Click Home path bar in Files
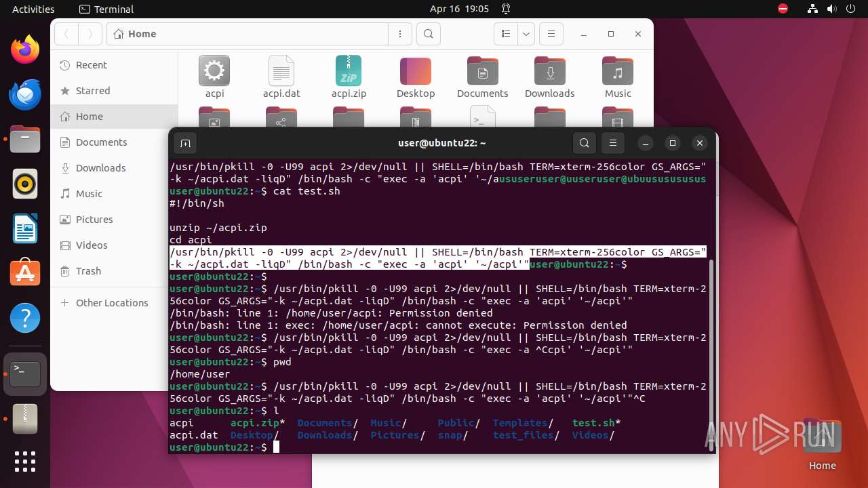The image size is (868, 488). pos(248,34)
